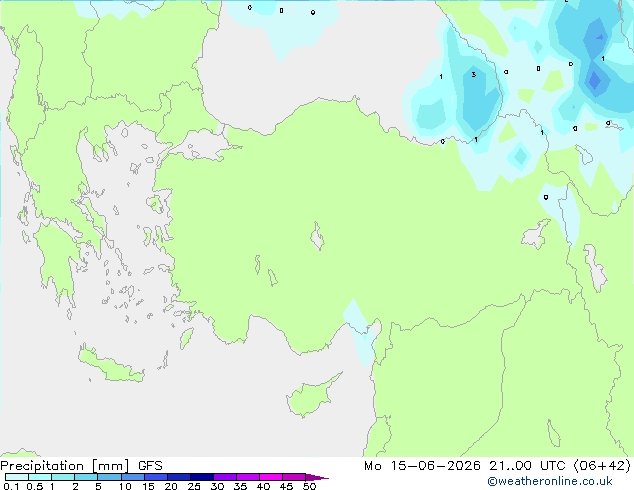Click the '21..00 UTC' time text
This screenshot has height=490, width=634.
tap(527, 466)
